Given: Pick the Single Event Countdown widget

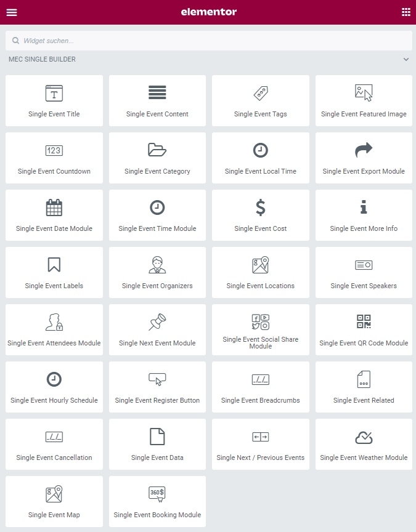Looking at the screenshot, I should (54, 158).
